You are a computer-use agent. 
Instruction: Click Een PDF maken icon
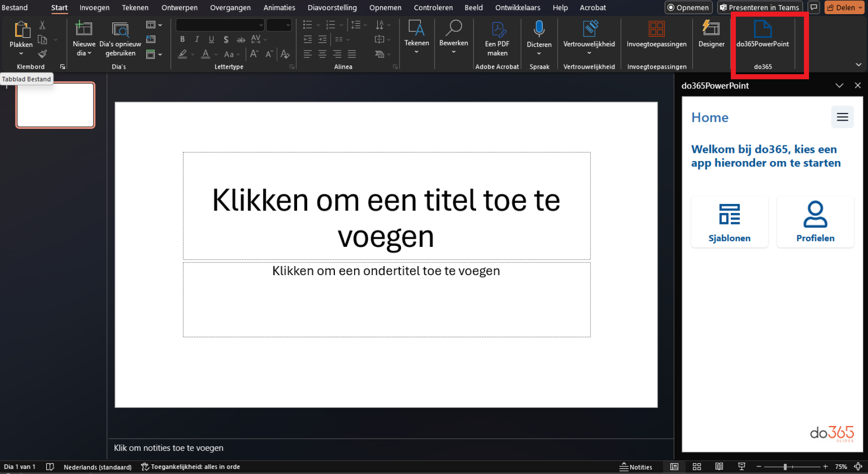[497, 30]
